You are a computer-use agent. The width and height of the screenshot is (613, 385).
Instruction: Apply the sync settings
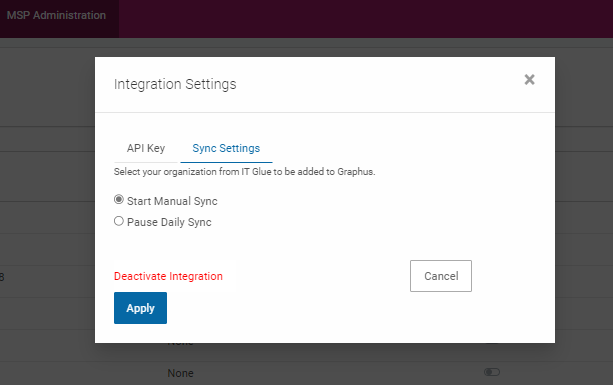coord(140,308)
